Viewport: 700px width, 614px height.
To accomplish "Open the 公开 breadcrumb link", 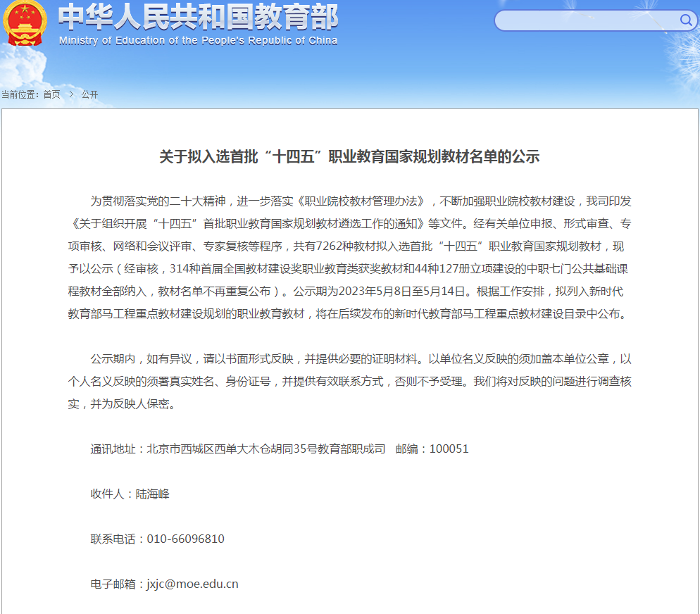I will (89, 94).
